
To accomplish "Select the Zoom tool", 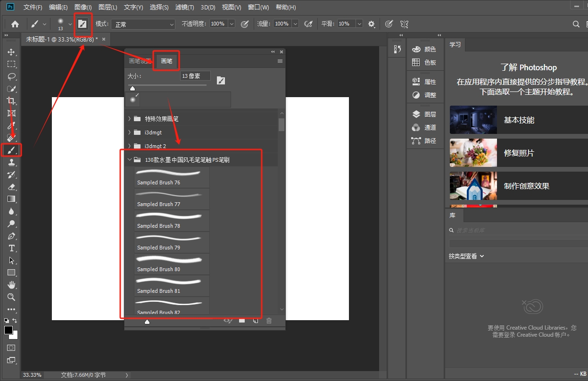I will pos(11,297).
